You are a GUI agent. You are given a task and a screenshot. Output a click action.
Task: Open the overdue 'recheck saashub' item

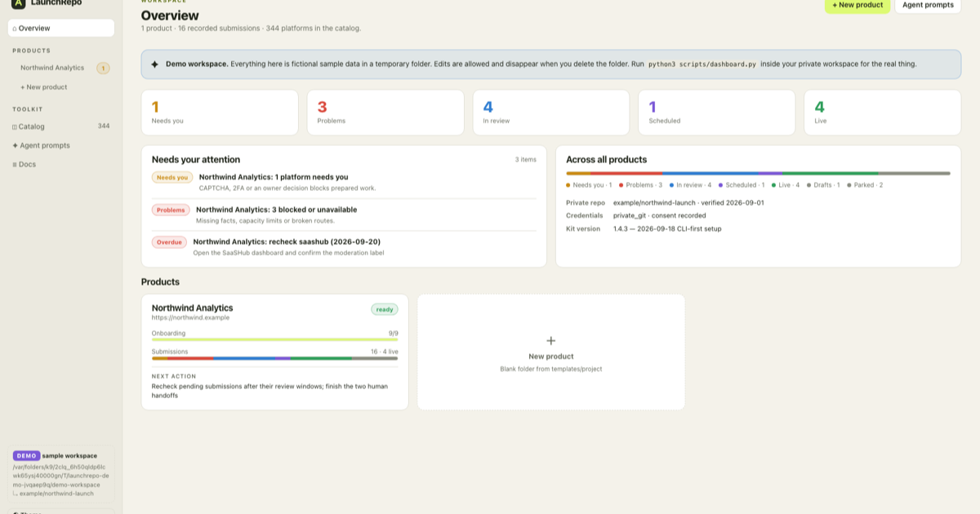tap(287, 241)
